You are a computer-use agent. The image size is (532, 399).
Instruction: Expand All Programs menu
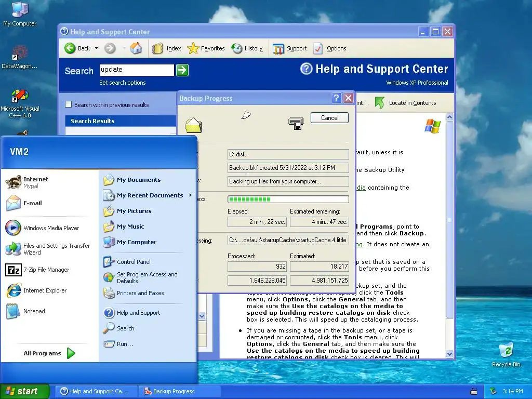[x=49, y=353]
